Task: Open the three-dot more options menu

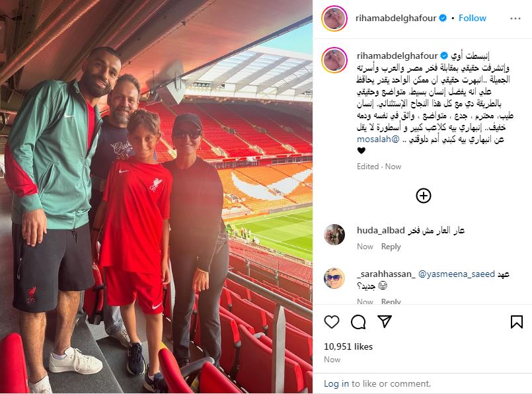Action: [515, 19]
